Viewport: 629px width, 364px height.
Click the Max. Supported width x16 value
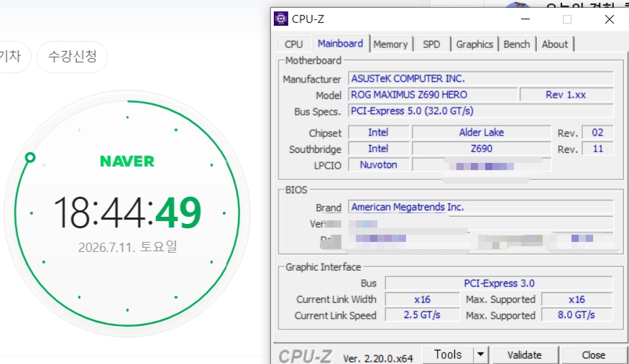tap(577, 299)
